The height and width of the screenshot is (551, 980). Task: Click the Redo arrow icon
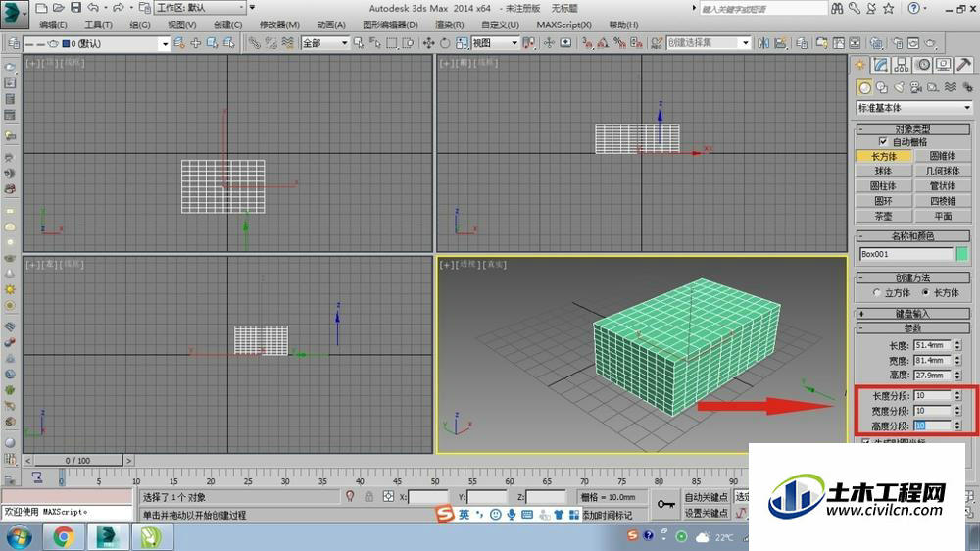pyautogui.click(x=118, y=8)
